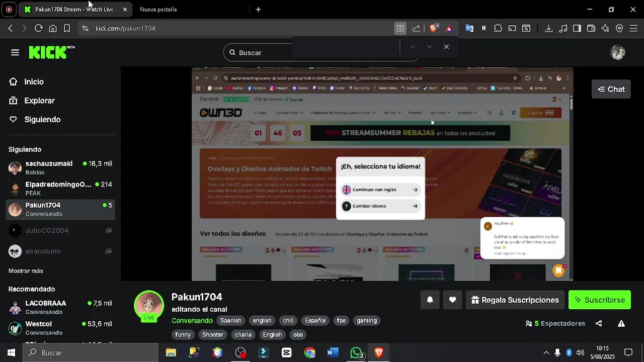Open a new browser tab

coord(258,9)
